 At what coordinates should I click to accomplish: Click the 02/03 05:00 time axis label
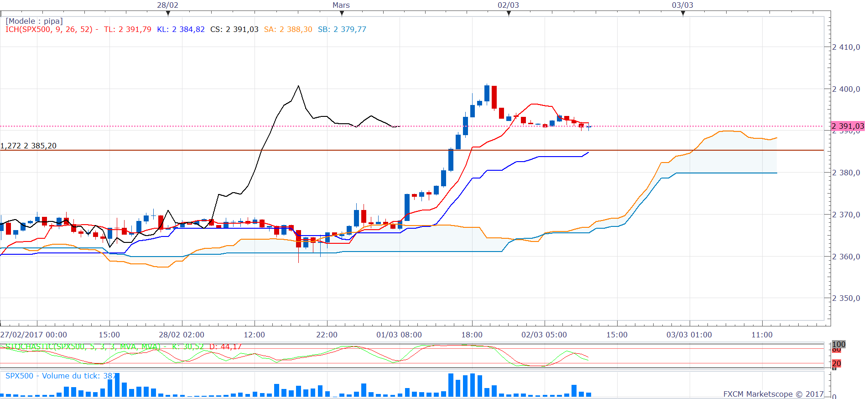[x=544, y=335]
